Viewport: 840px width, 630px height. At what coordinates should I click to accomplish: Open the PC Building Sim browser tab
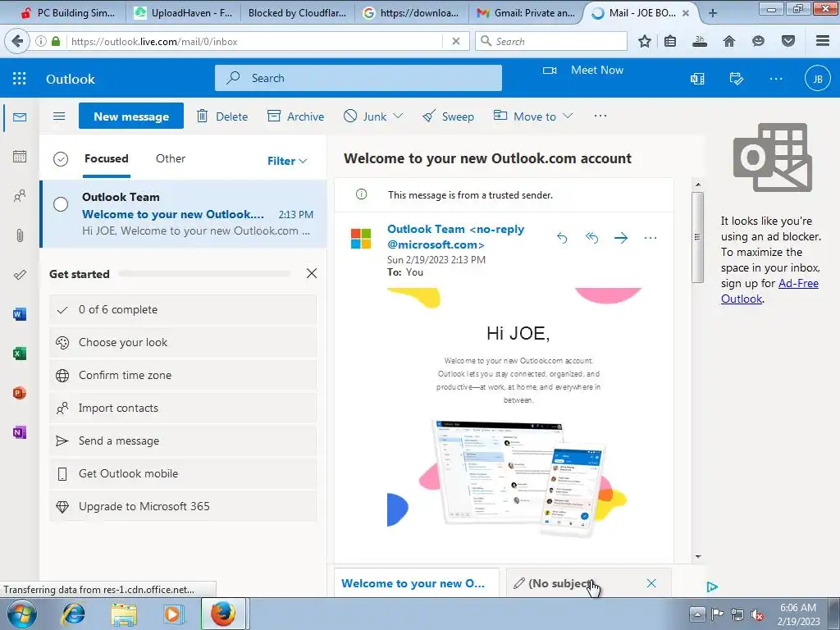68,13
